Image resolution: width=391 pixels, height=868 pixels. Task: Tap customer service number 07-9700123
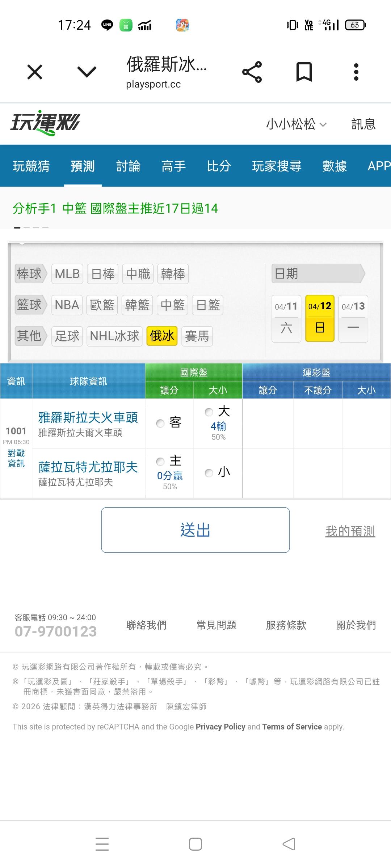[x=56, y=631]
